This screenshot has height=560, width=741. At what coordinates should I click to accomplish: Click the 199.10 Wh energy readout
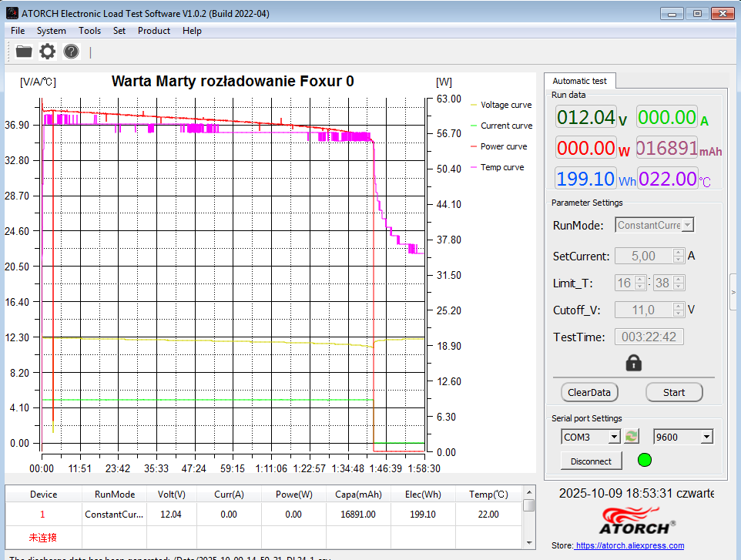pyautogui.click(x=586, y=179)
